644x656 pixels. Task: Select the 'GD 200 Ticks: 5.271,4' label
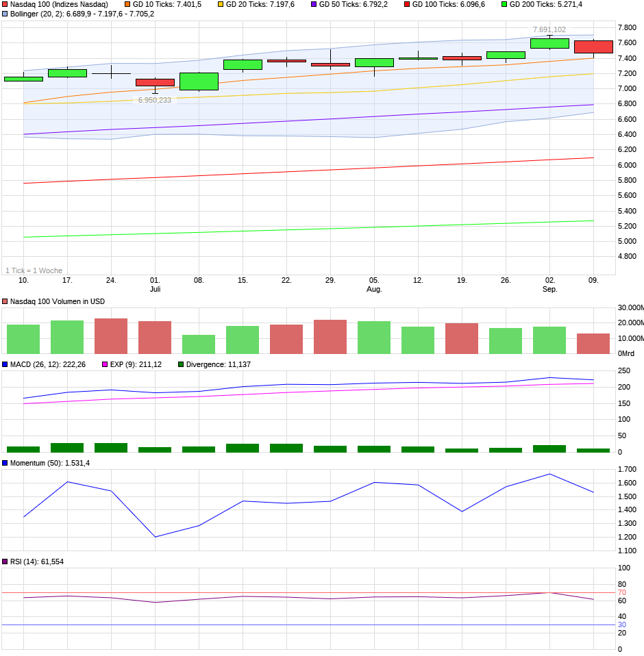[x=546, y=4]
